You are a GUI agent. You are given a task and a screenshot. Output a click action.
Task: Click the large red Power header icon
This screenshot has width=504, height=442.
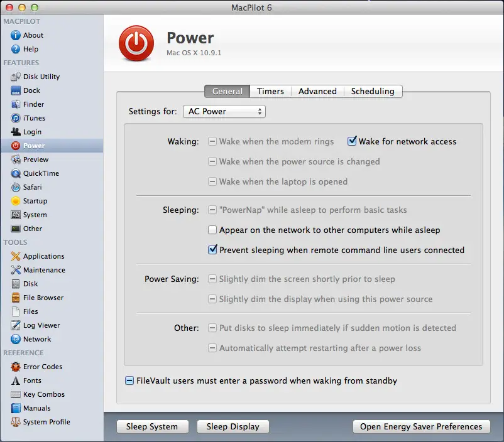point(136,44)
